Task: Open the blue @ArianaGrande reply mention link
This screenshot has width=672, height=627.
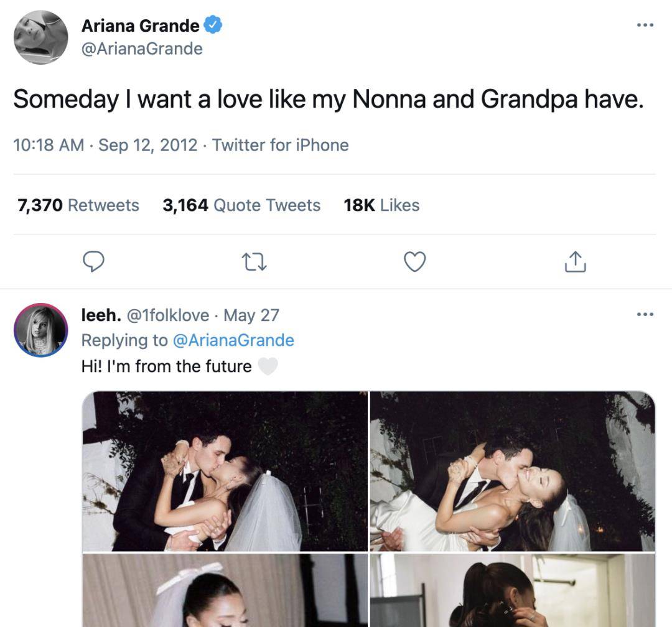Action: click(x=233, y=340)
